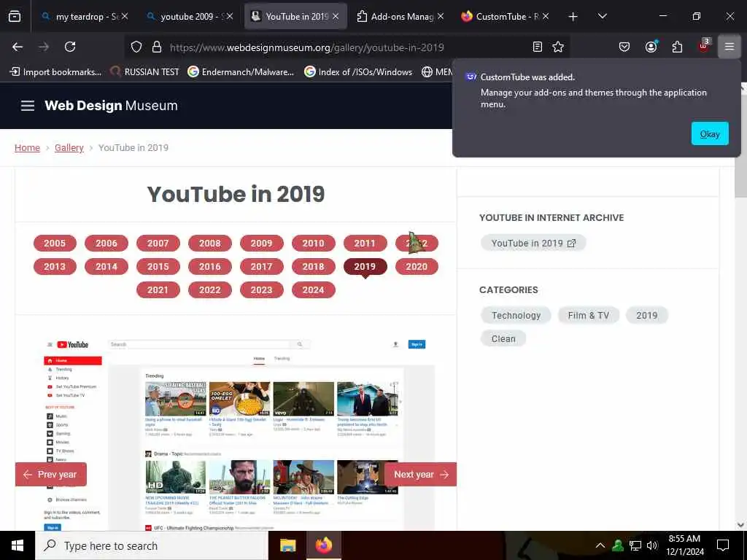Open the Film & TV category tag
The height and width of the screenshot is (560, 747).
point(589,315)
